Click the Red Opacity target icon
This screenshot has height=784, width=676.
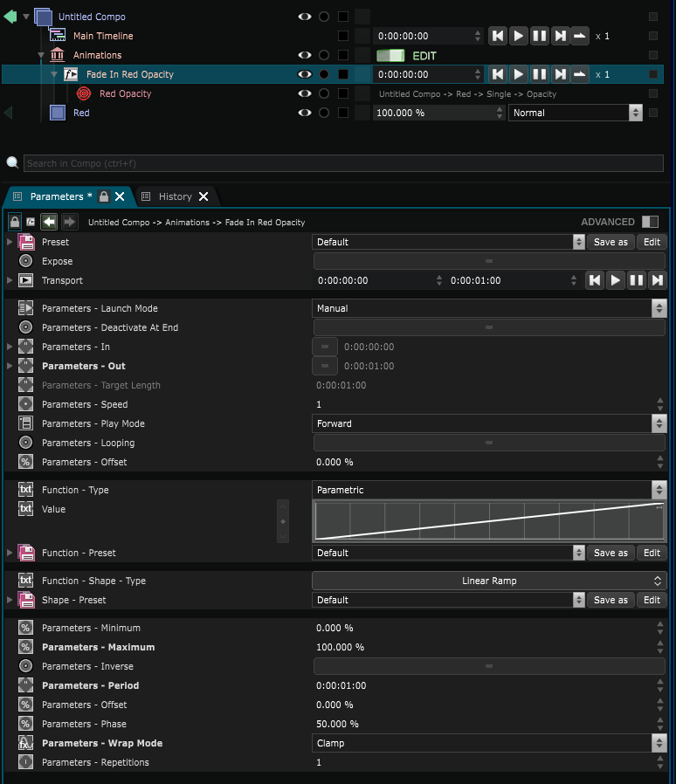84,93
